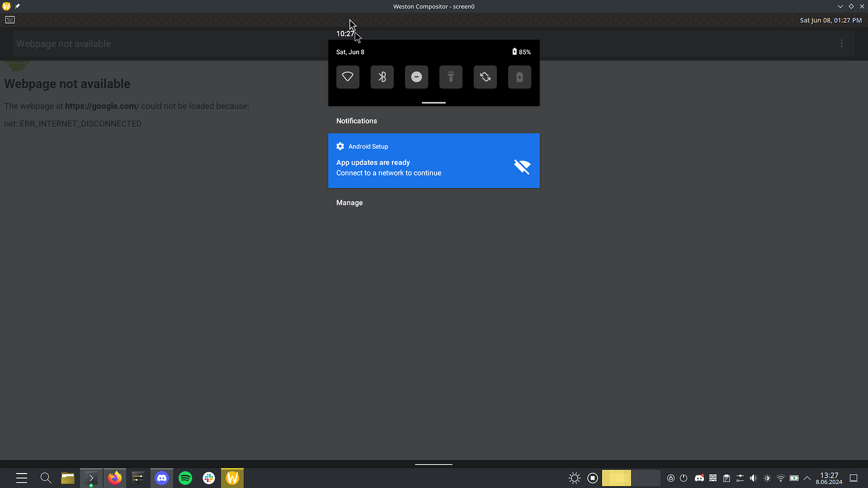Expand quick settings using the drag handle

point(433,102)
